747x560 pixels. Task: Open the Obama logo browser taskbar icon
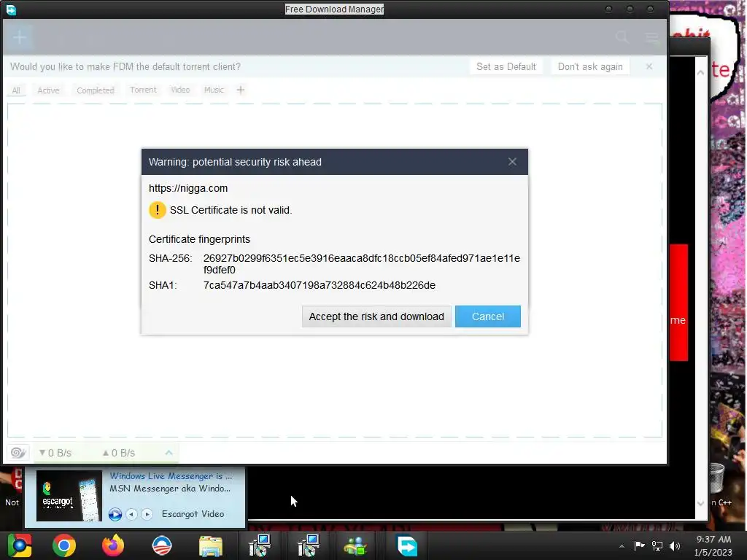(x=161, y=545)
